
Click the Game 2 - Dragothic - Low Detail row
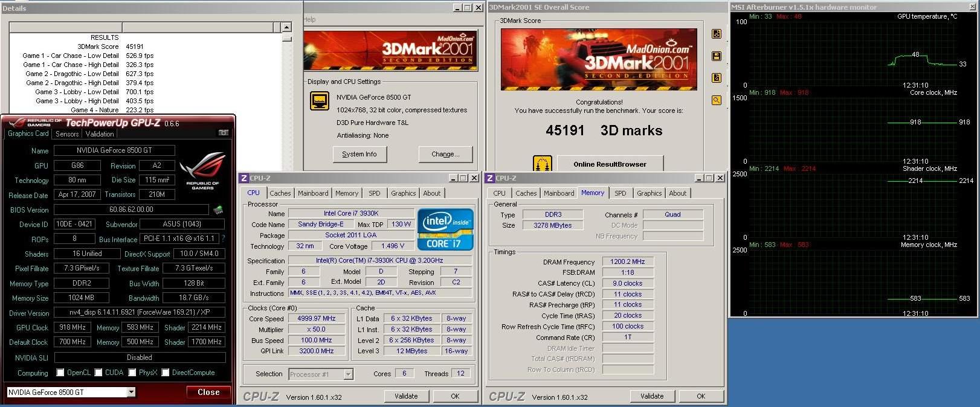point(89,74)
